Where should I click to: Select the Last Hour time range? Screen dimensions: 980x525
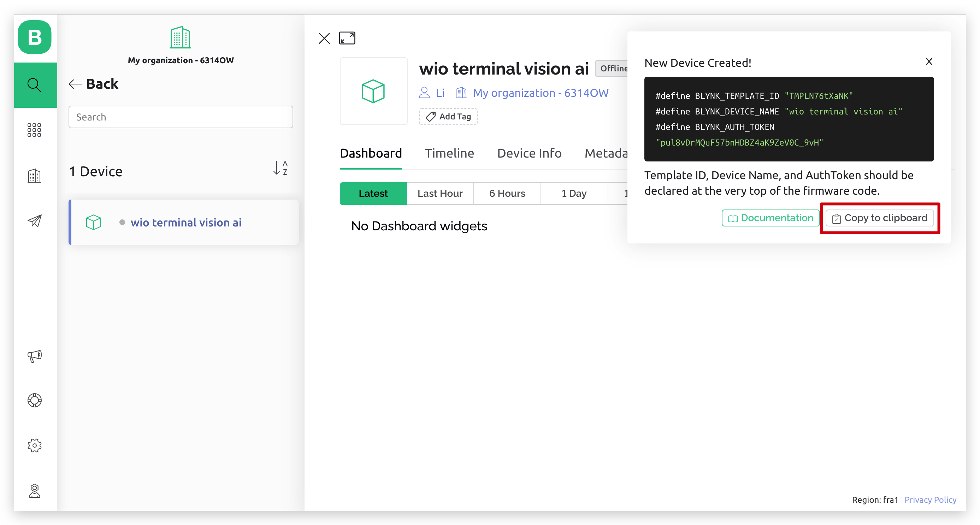pos(440,193)
